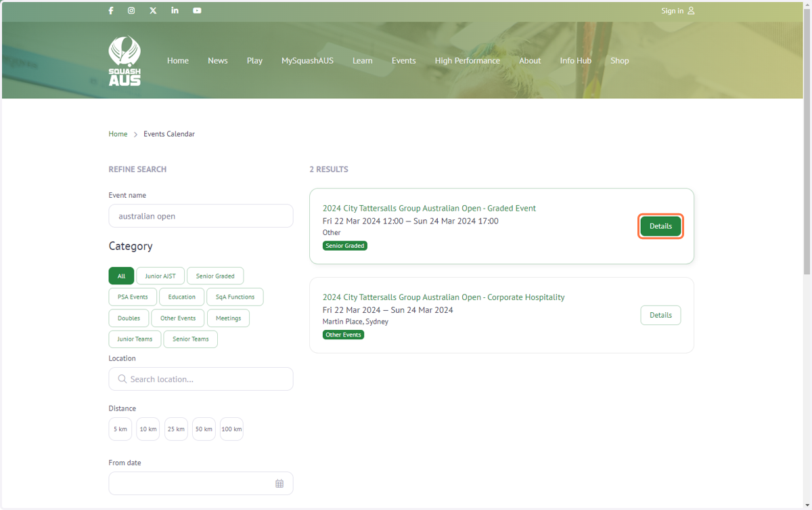Open the Play menu
Viewport: 812px width, 510px height.
254,60
